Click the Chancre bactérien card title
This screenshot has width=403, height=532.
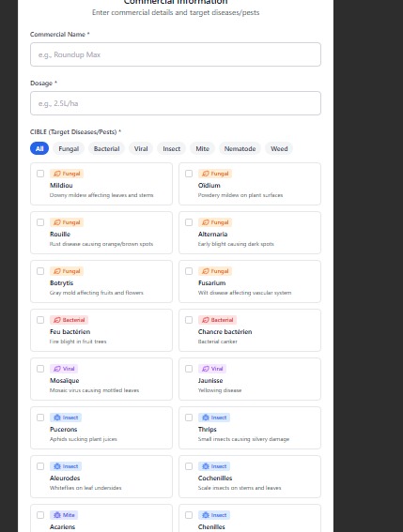(225, 332)
